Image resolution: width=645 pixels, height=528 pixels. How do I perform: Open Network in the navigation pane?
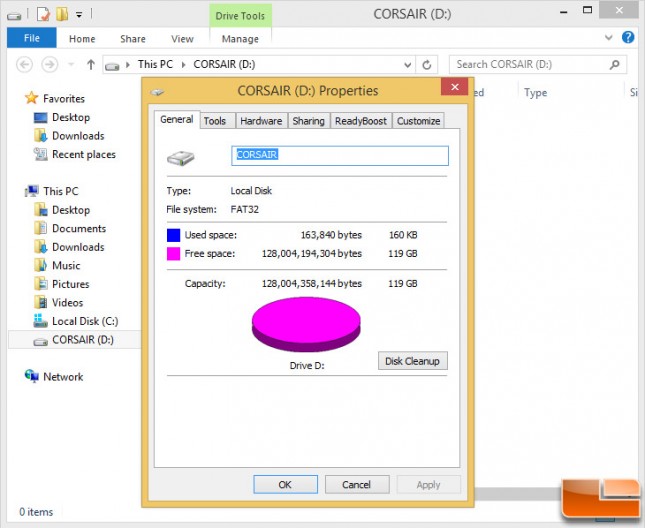point(63,377)
